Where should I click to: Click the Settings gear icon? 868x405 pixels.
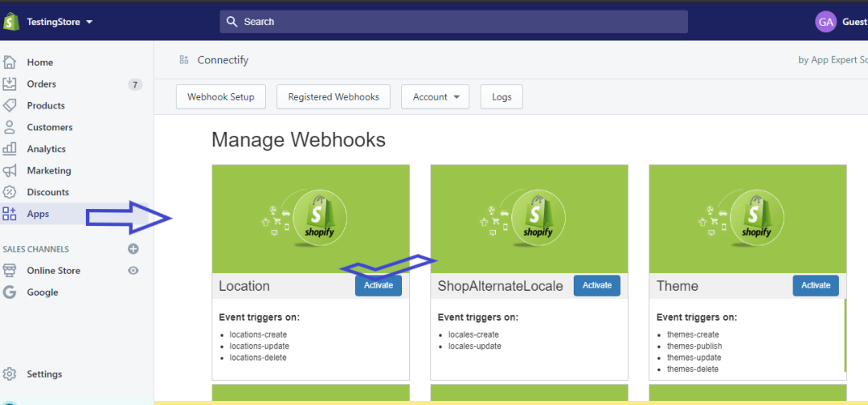(x=10, y=374)
